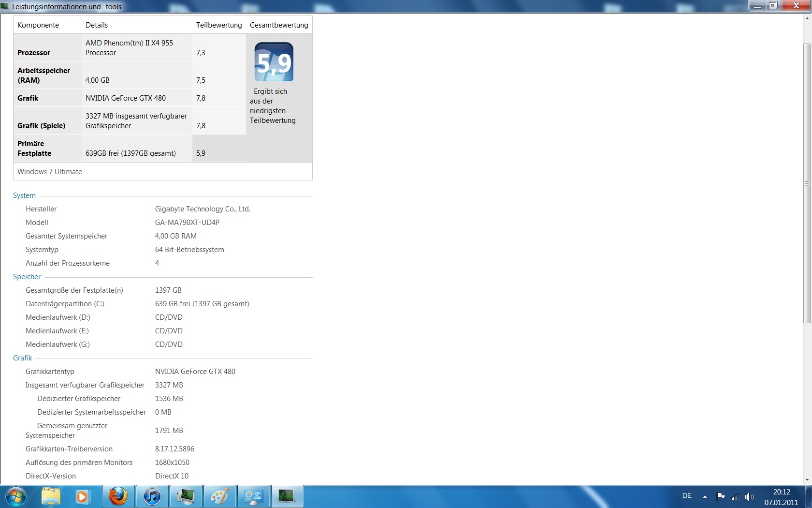812x508 pixels.
Task: Click the 1536 MB dedicated memory value
Action: (169, 399)
